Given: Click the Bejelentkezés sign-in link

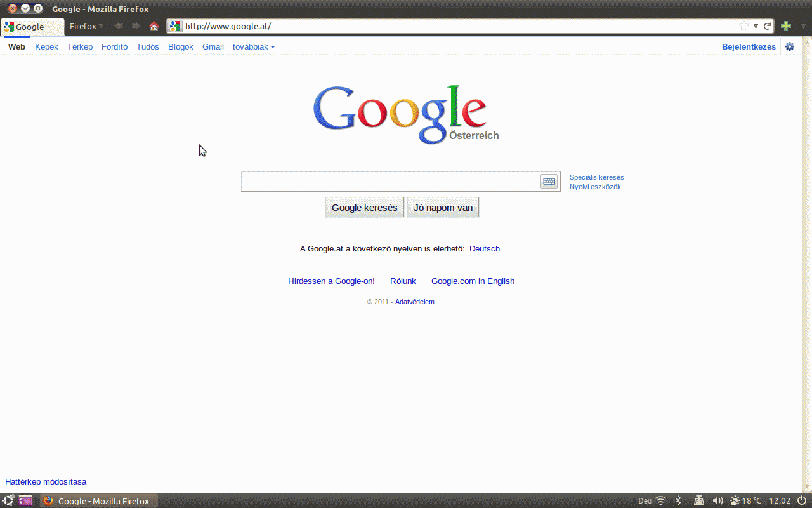Looking at the screenshot, I should 749,46.
